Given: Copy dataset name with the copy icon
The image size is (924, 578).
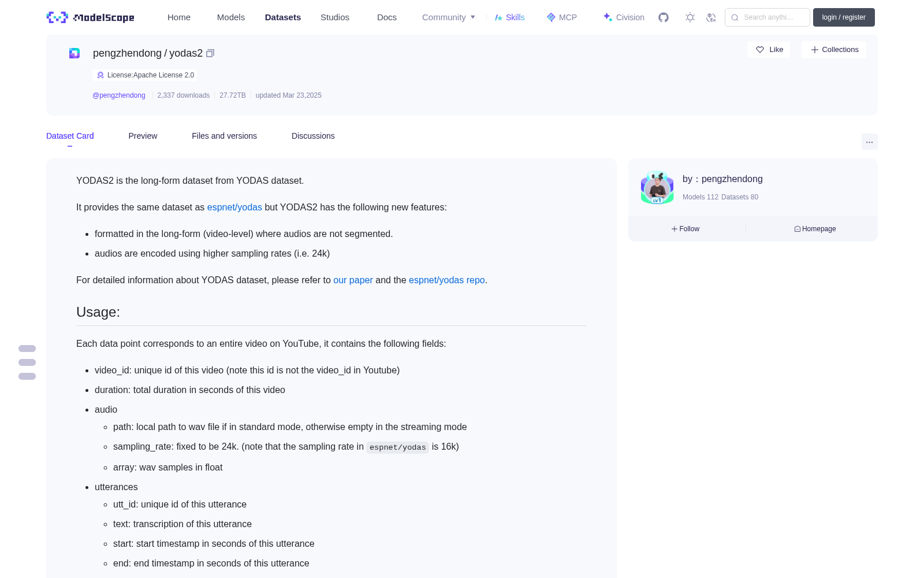Looking at the screenshot, I should pos(210,53).
